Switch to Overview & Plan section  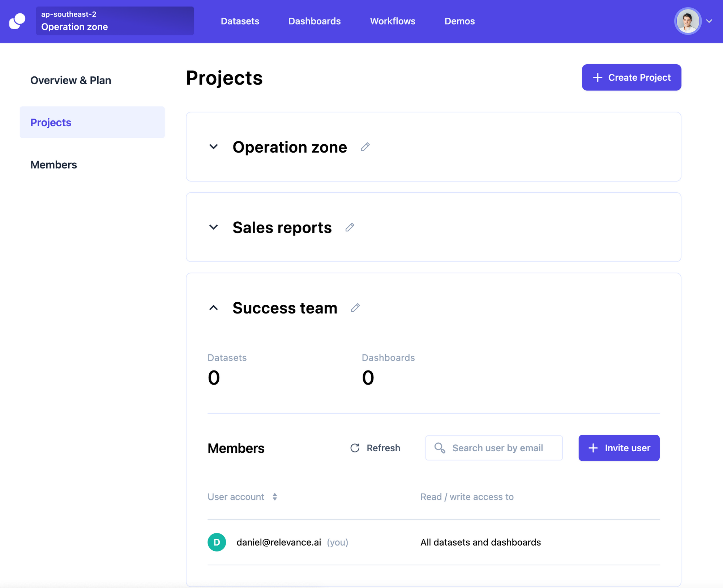pos(70,80)
